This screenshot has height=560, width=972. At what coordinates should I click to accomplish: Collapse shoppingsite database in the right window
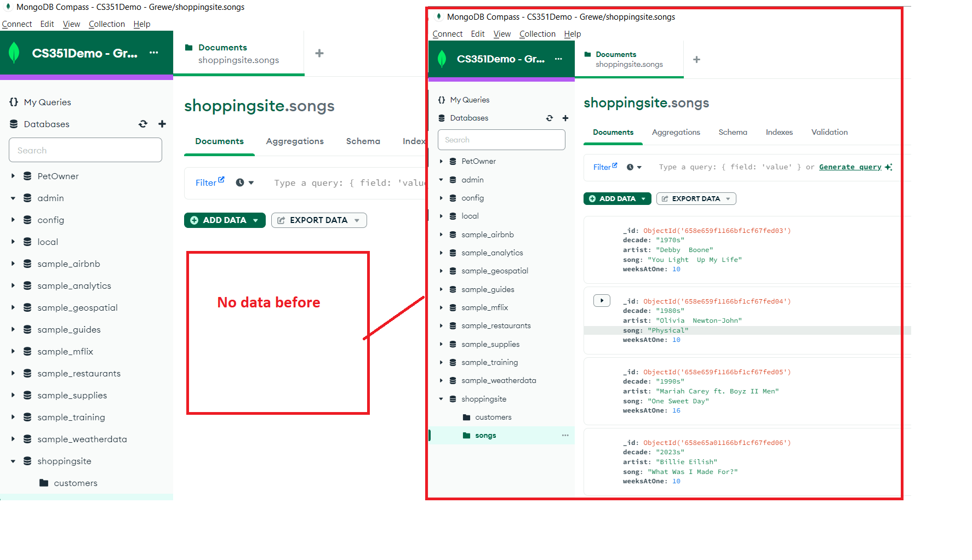click(x=441, y=399)
